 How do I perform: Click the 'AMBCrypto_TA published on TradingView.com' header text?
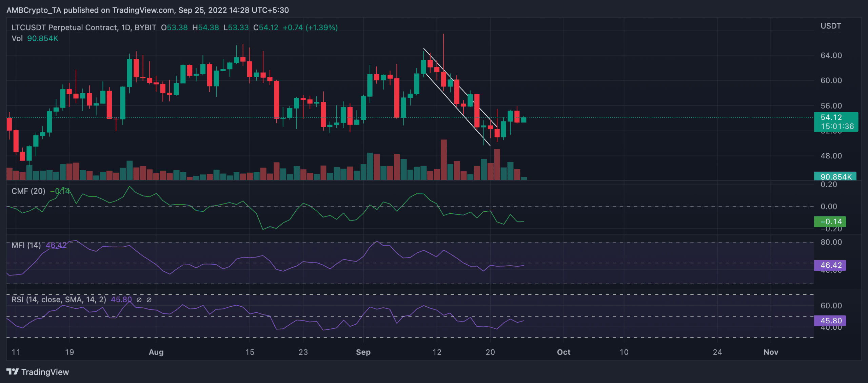[x=90, y=10]
